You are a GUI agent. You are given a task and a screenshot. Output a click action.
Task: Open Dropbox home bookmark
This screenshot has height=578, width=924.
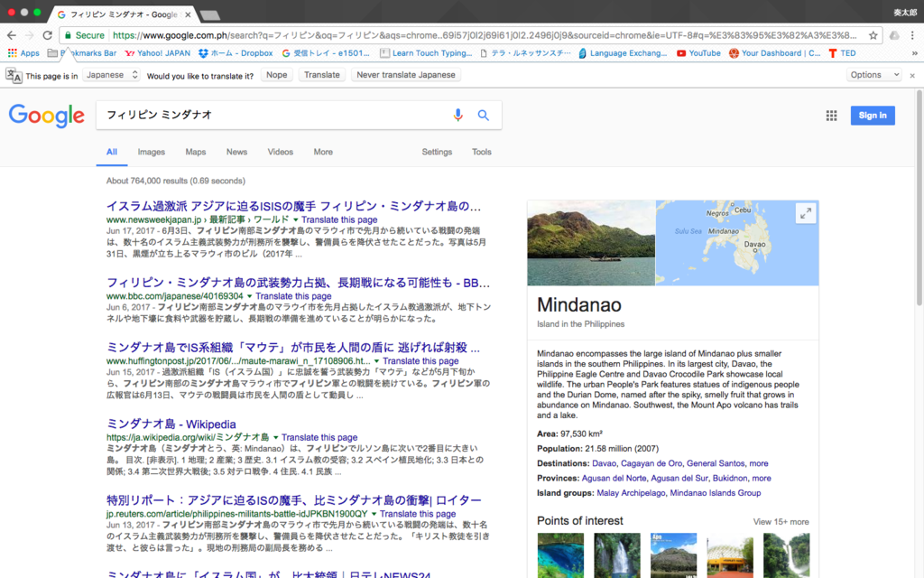[x=236, y=53]
